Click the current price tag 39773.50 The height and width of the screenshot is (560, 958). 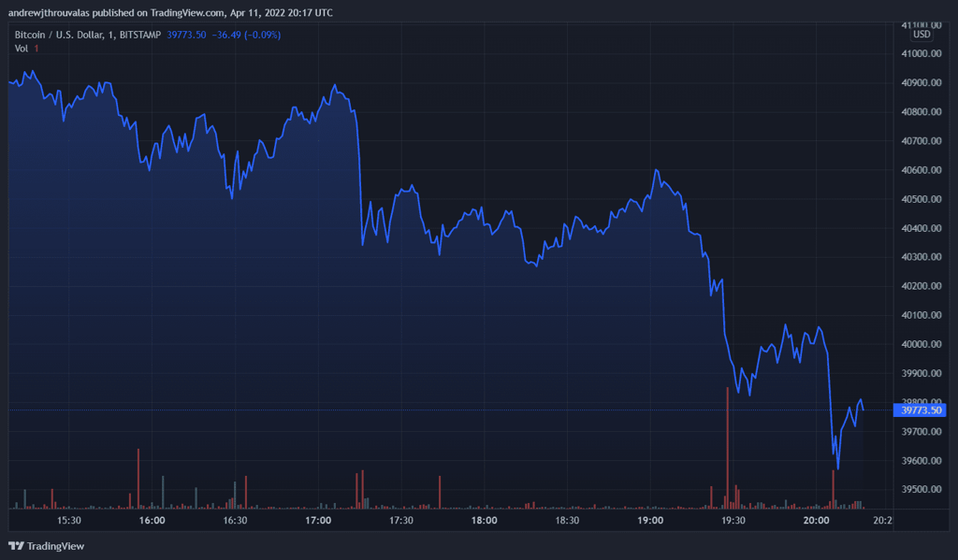pos(922,409)
